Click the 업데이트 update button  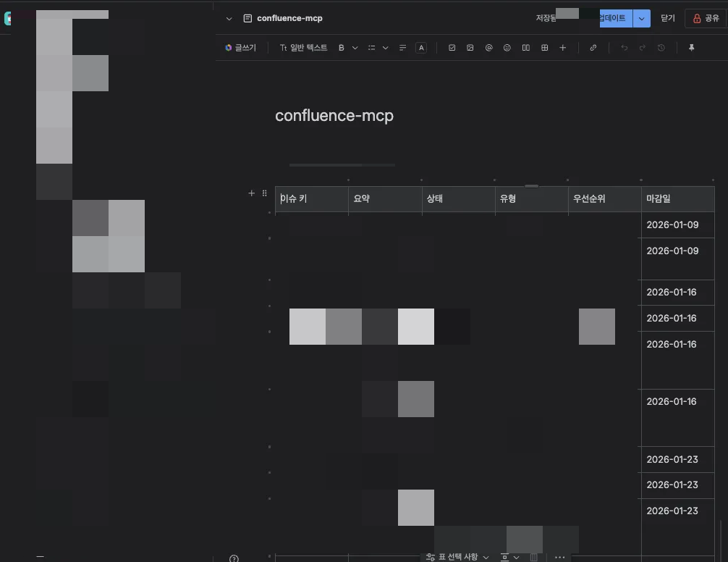616,19
